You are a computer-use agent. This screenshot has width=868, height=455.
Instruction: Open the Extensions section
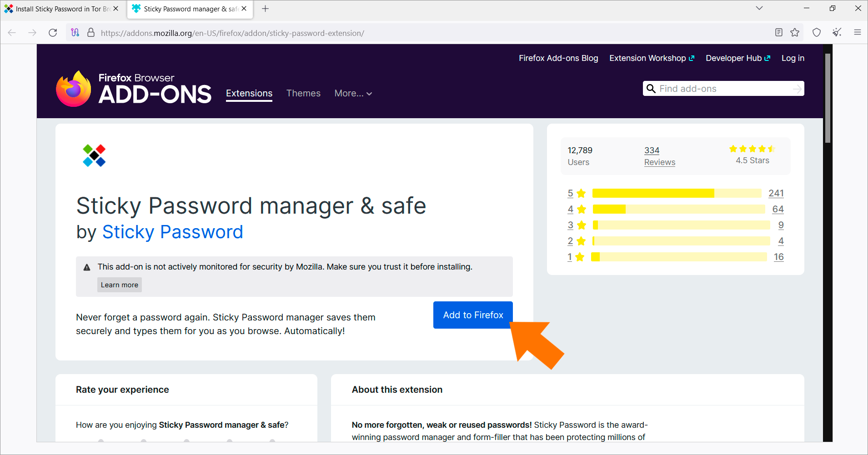point(249,93)
